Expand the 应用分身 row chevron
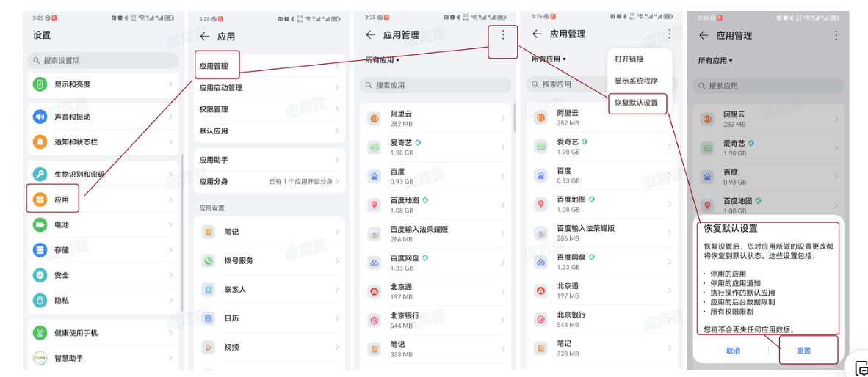 click(338, 181)
